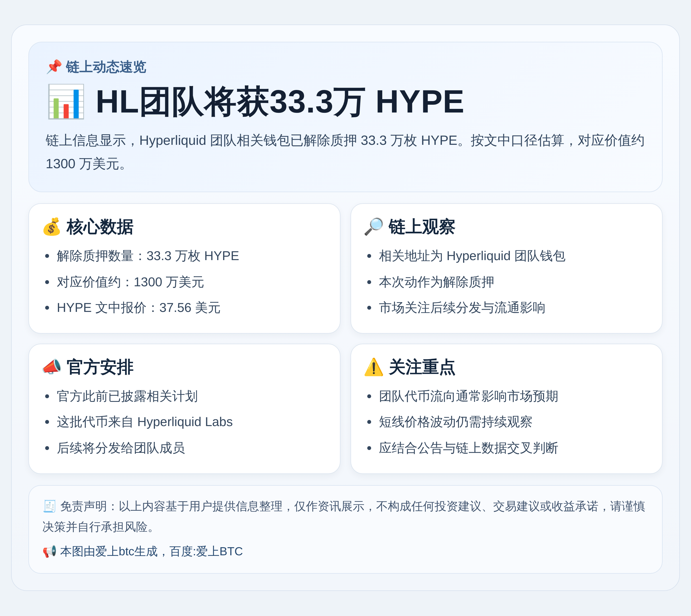Image resolution: width=691 pixels, height=616 pixels.
Task: Click the 免责声明 disclaimer paragraph
Action: 344,517
